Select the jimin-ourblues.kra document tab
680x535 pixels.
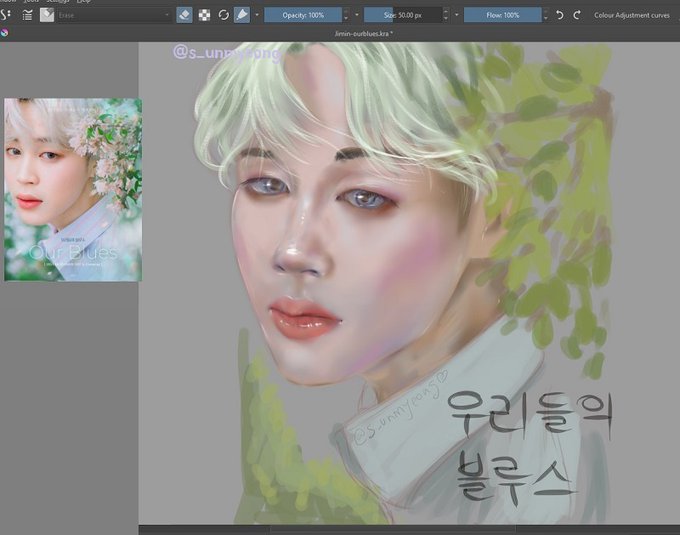pos(363,33)
